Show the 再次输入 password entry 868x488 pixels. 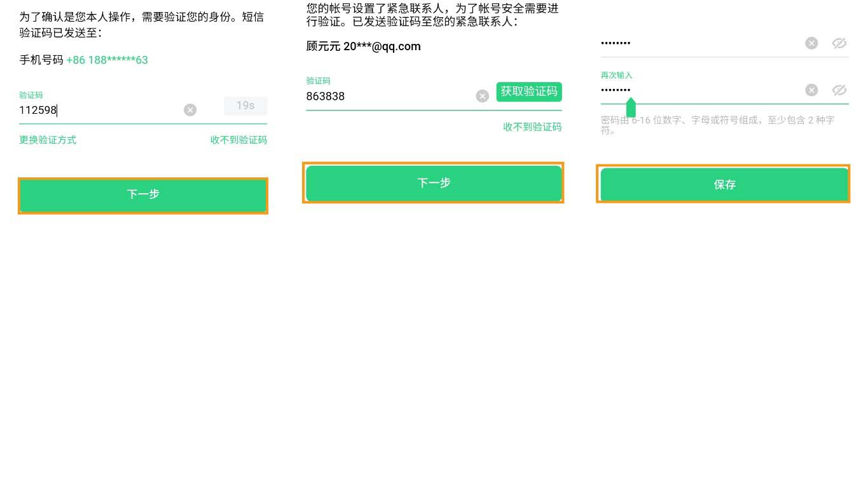tap(839, 90)
